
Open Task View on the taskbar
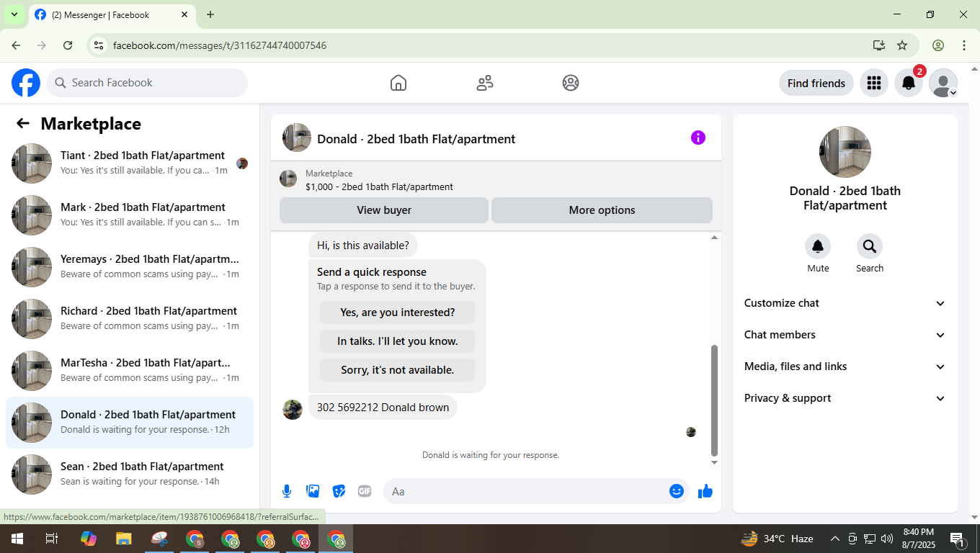click(52, 539)
